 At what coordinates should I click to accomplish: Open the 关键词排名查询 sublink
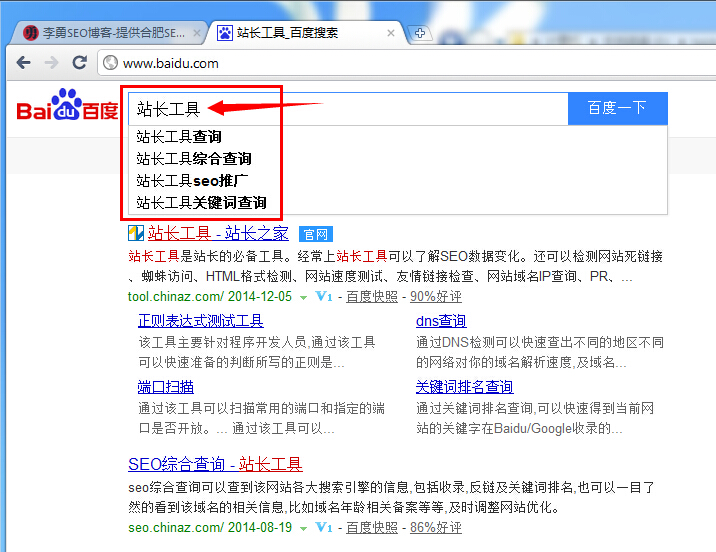(x=464, y=387)
